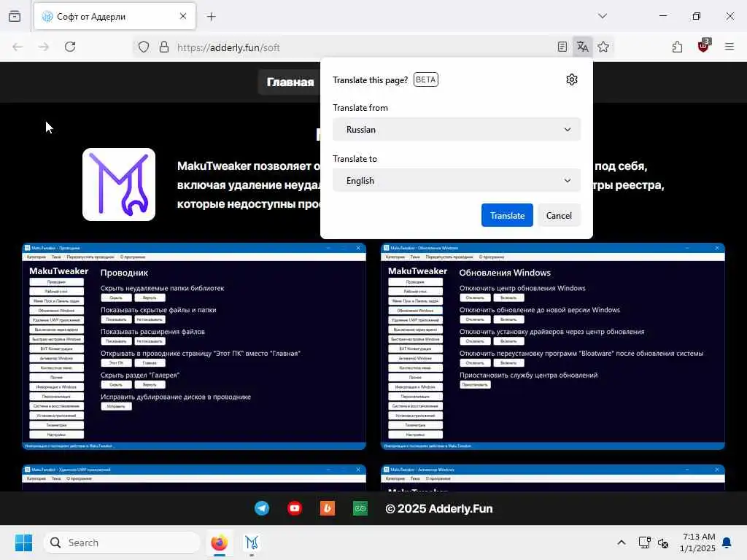Open the Translate to English dropdown
747x560 pixels.
pyautogui.click(x=457, y=181)
